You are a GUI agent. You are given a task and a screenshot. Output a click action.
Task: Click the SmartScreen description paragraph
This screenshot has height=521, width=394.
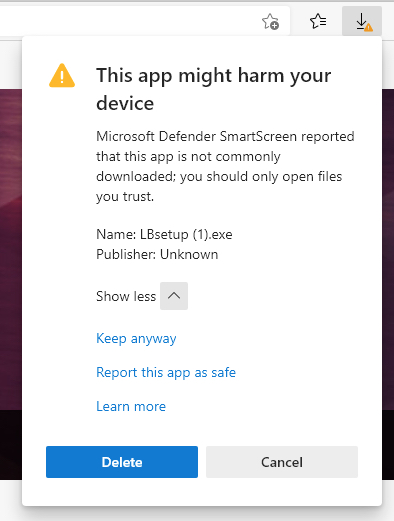(225, 166)
